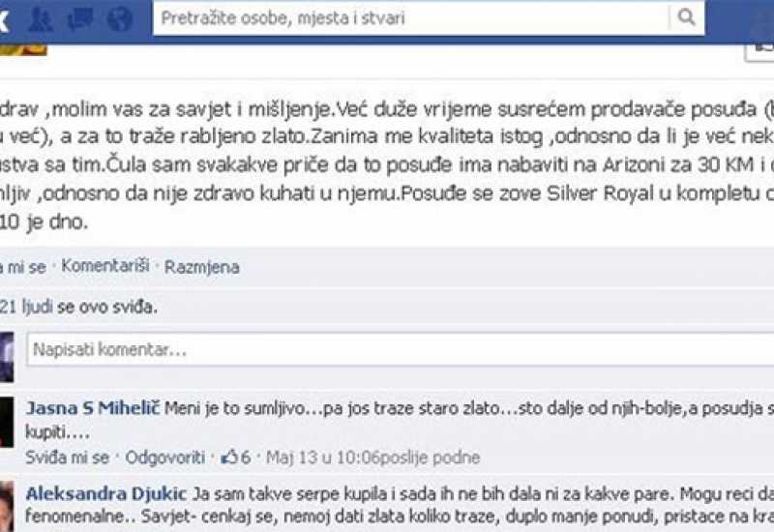Viewport: 774px width, 532px height.
Task: Click the post author's profile picture at top
Action: pos(23,49)
